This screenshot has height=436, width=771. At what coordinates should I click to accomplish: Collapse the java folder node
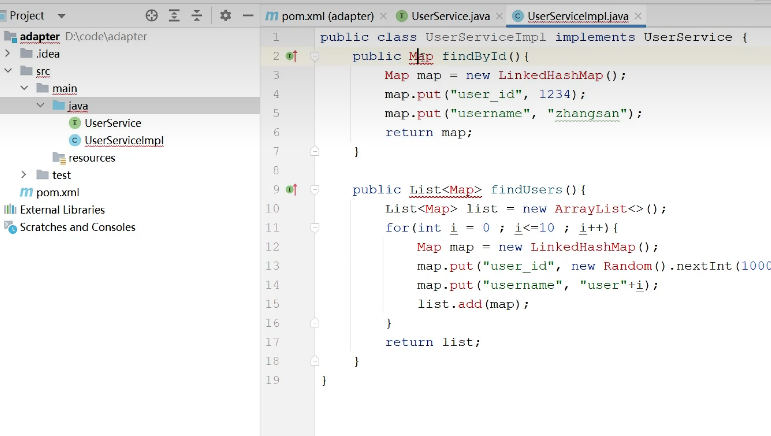pos(40,106)
